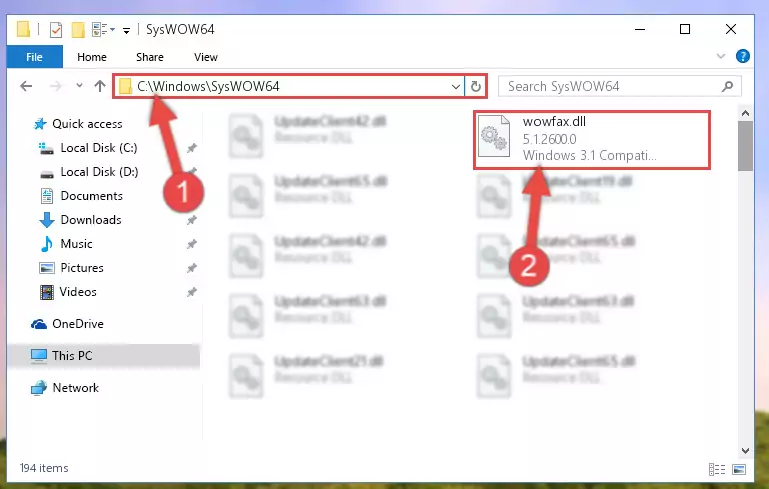Open the Help question mark icon
Viewport: 769px width, 489px height.
[743, 56]
